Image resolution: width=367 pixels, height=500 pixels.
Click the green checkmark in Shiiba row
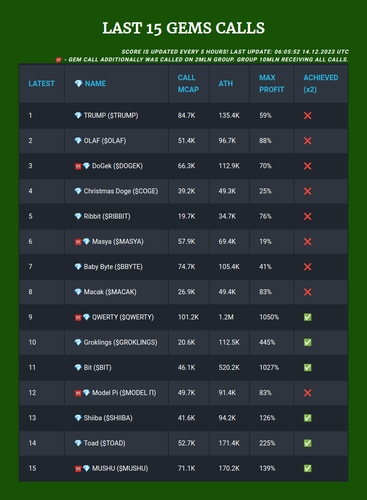pos(307,418)
